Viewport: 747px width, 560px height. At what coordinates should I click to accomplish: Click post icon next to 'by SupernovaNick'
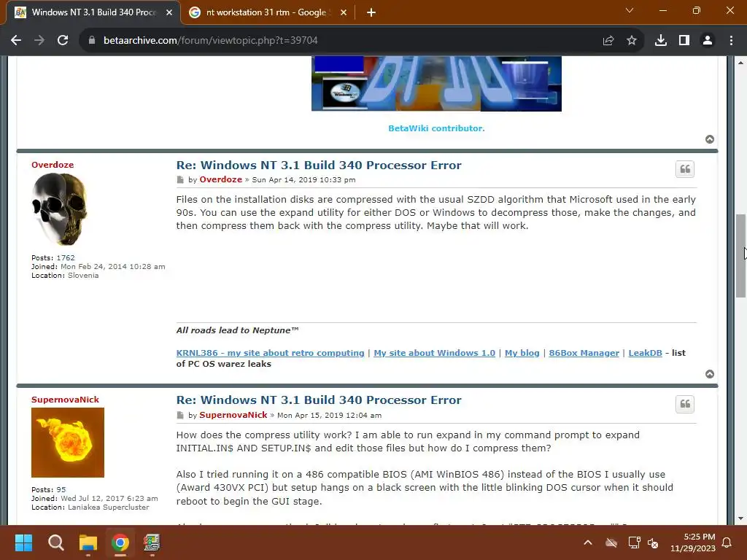[180, 415]
